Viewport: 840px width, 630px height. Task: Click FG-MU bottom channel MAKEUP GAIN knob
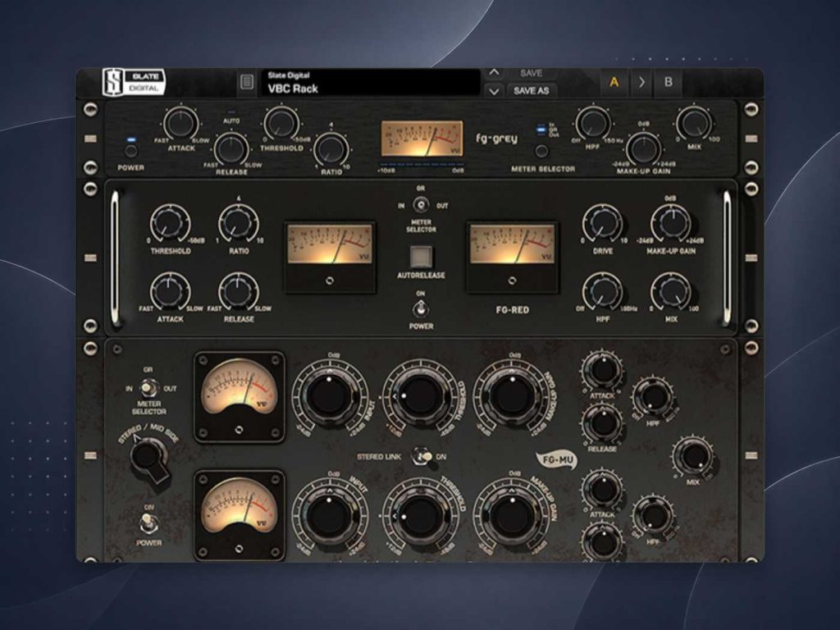[x=512, y=515]
